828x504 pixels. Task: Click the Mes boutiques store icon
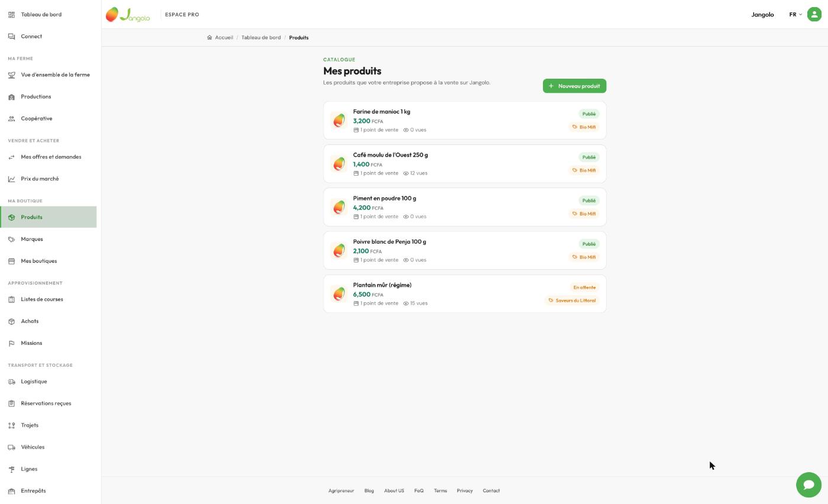coord(11,261)
